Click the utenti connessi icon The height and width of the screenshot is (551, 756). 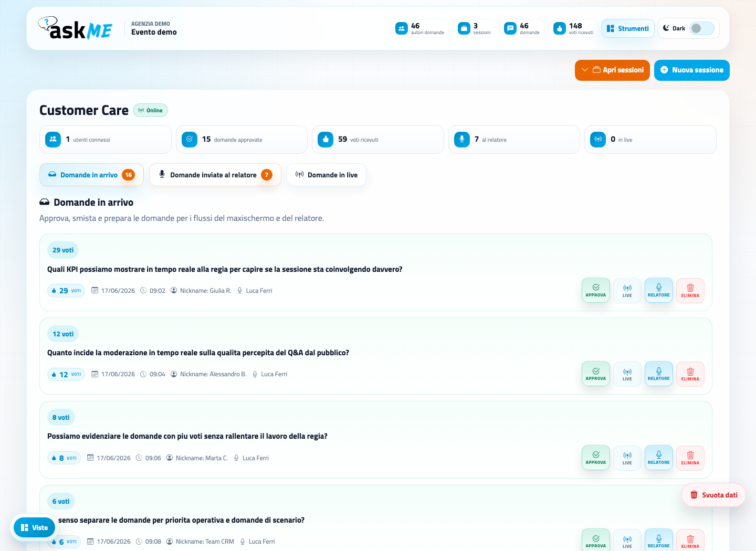point(53,139)
